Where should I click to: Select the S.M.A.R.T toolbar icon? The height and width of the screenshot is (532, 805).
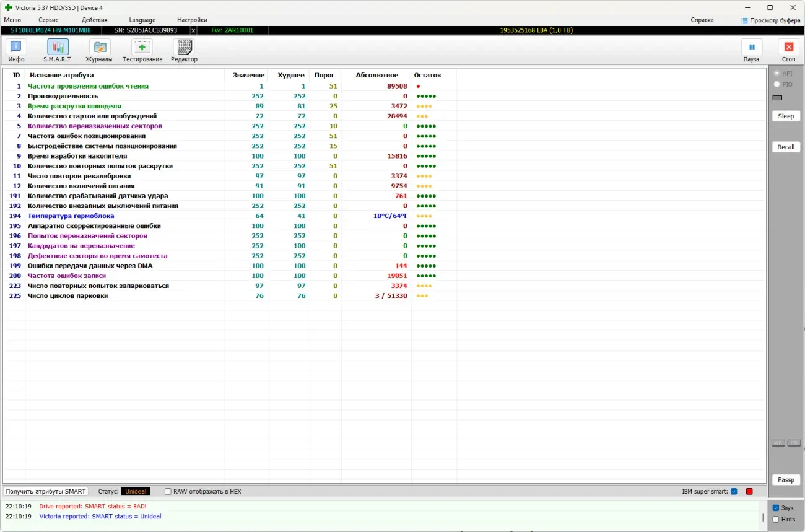(x=58, y=48)
